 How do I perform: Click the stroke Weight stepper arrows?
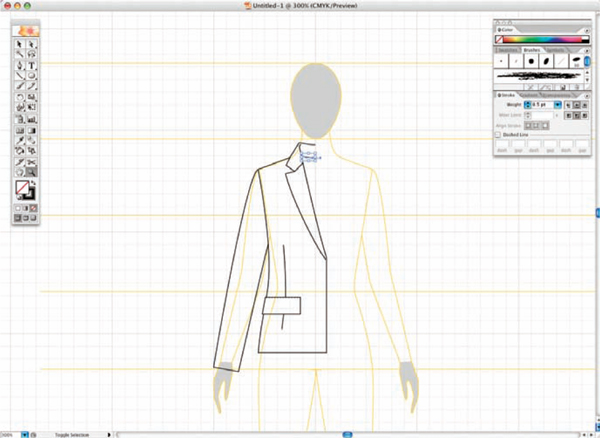coord(528,104)
